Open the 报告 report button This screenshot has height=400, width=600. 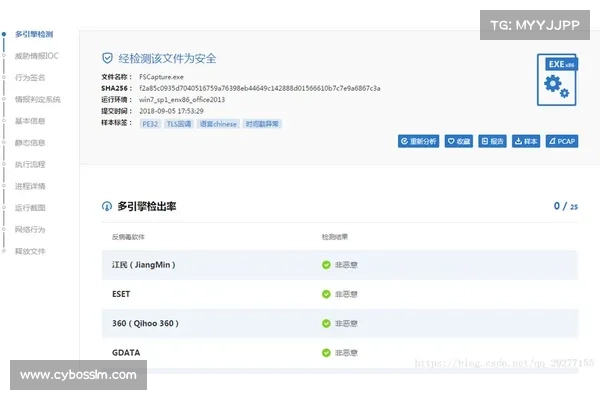click(492, 141)
